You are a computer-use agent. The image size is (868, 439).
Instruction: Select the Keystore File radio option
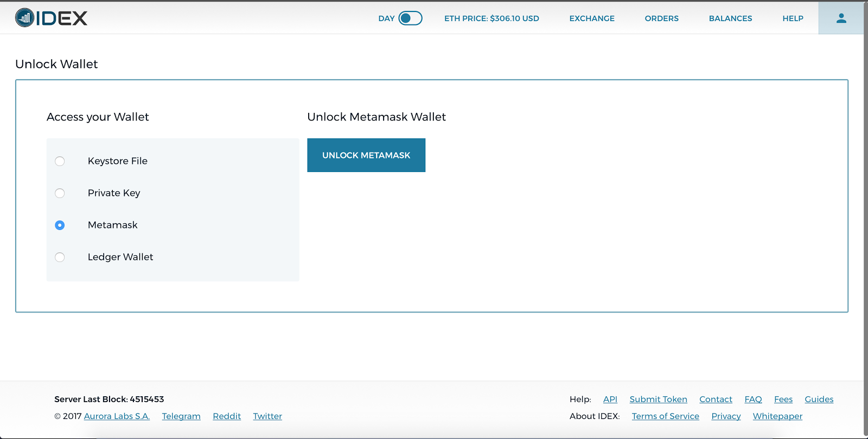pos(60,161)
